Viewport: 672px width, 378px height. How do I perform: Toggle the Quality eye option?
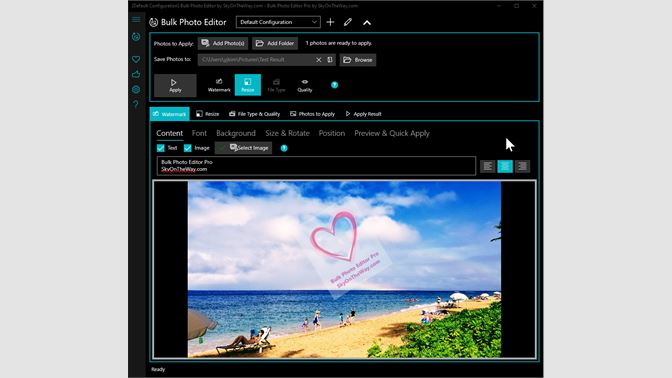click(x=305, y=85)
